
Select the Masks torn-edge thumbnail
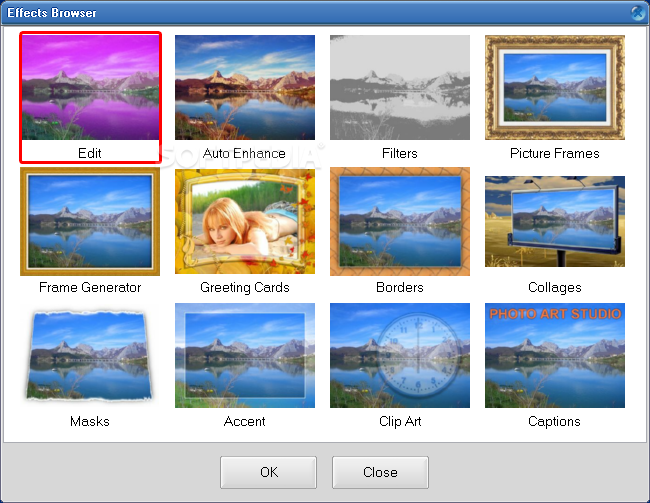tap(90, 355)
